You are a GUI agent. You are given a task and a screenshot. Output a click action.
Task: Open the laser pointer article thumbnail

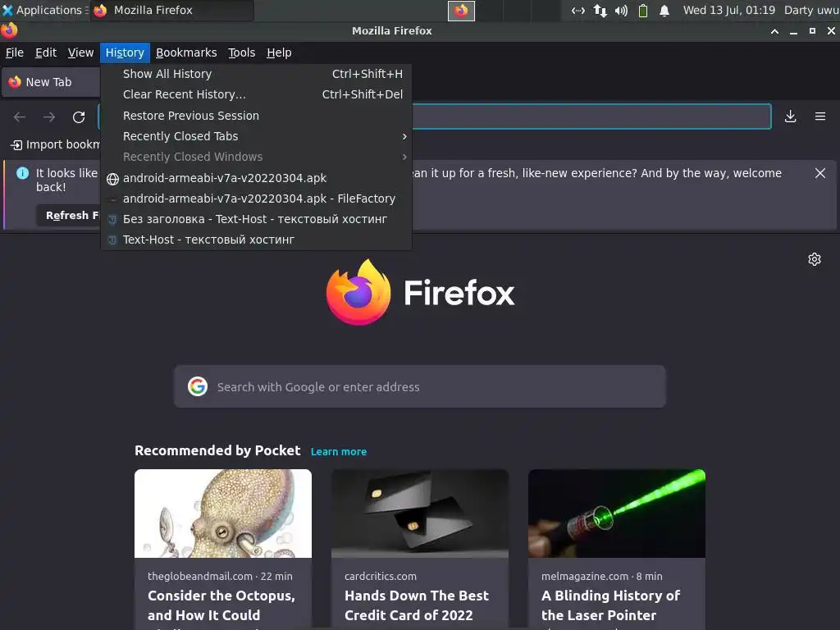coord(617,514)
